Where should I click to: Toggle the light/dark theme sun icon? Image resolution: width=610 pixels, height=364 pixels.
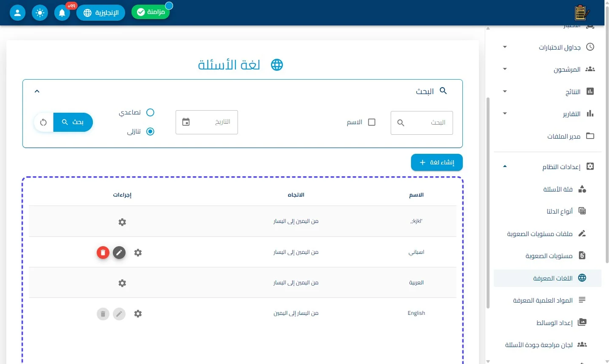click(40, 13)
